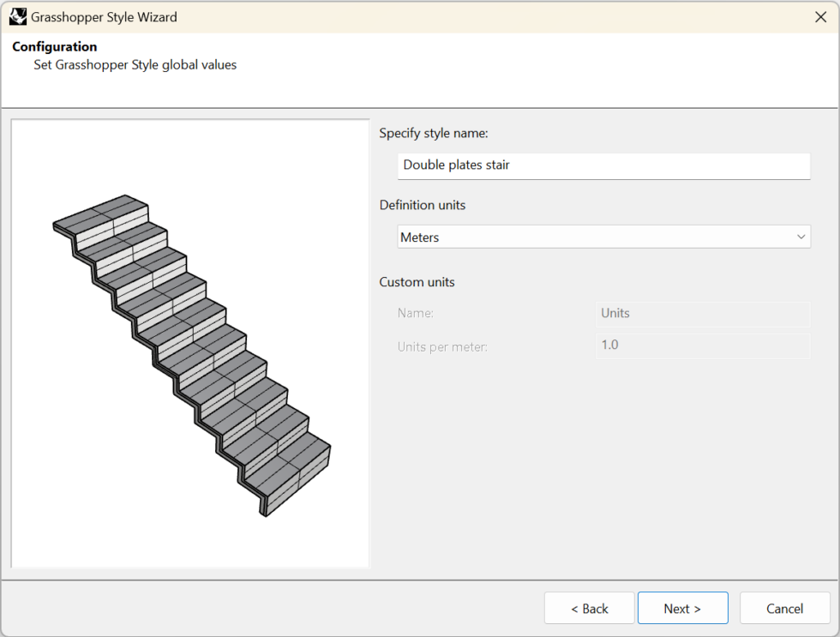
Task: Click the Units name field under Custom units
Action: click(x=703, y=314)
